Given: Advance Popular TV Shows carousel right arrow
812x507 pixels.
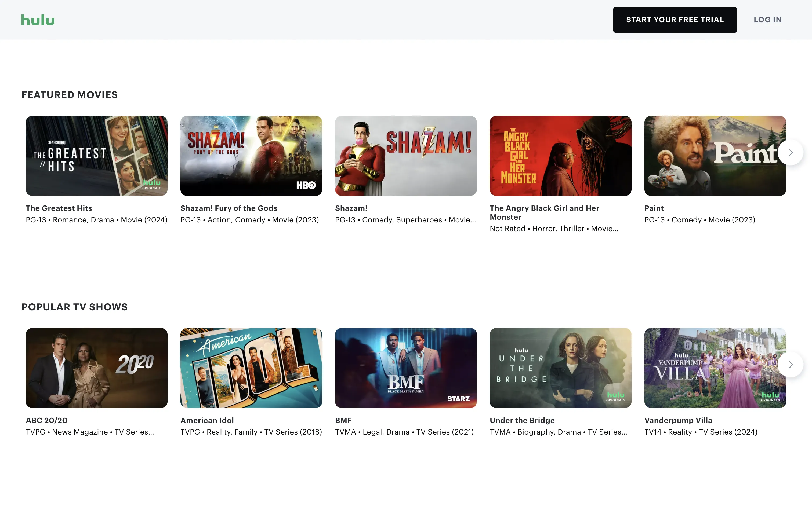Looking at the screenshot, I should coord(790,365).
